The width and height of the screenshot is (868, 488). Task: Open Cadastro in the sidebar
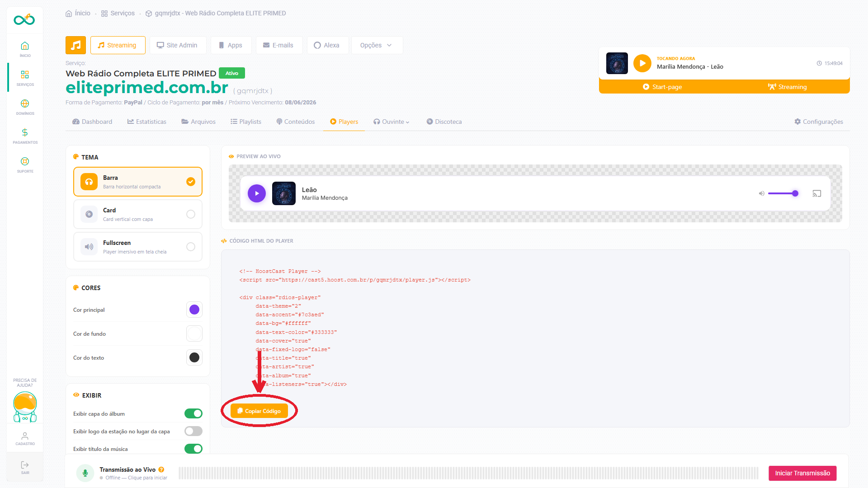click(x=25, y=438)
